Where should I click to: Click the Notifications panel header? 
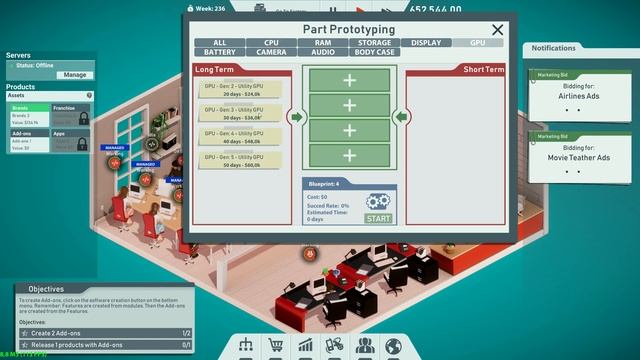coord(553,48)
